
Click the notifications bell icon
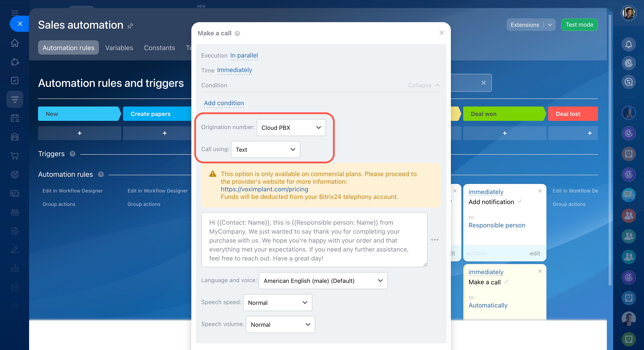(x=628, y=45)
